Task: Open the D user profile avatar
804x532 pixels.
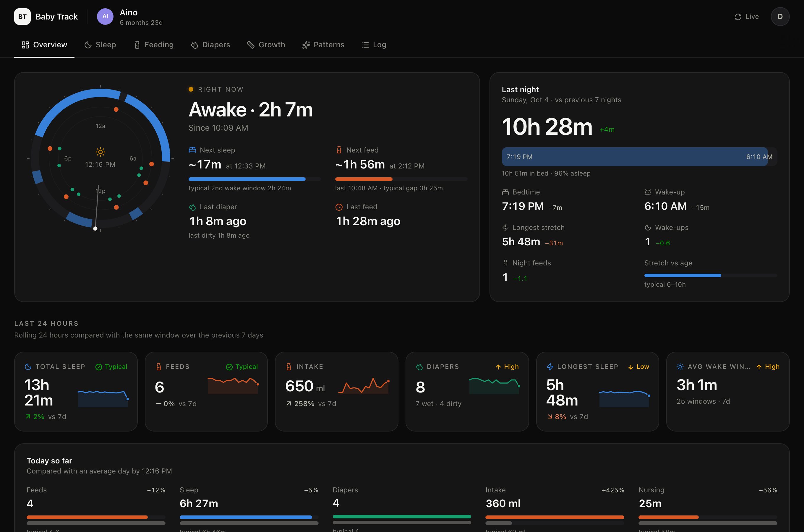Action: coord(780,17)
